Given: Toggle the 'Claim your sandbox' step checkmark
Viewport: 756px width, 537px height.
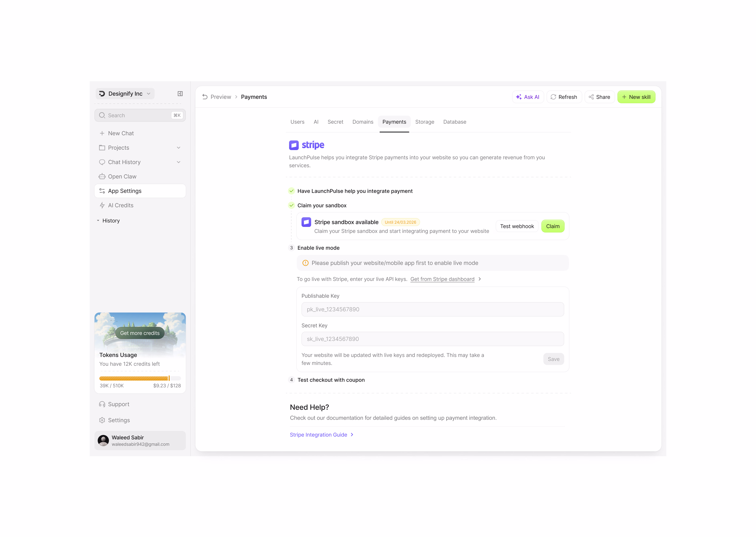Looking at the screenshot, I should (291, 205).
